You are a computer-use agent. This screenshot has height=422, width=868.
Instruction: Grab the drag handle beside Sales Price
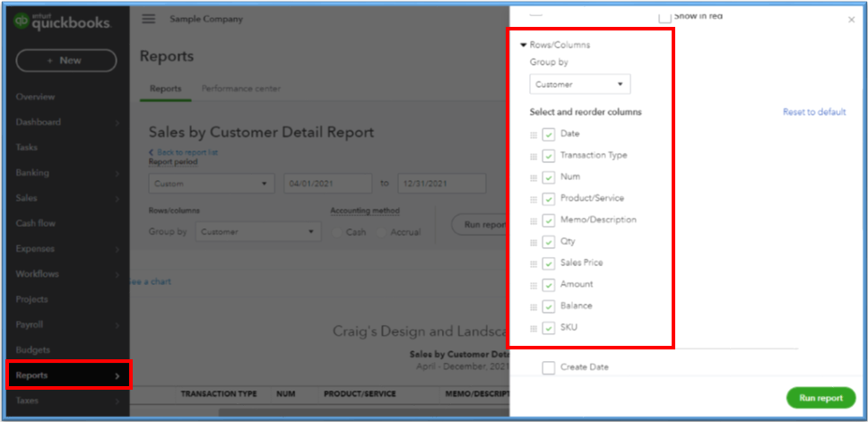tap(534, 264)
